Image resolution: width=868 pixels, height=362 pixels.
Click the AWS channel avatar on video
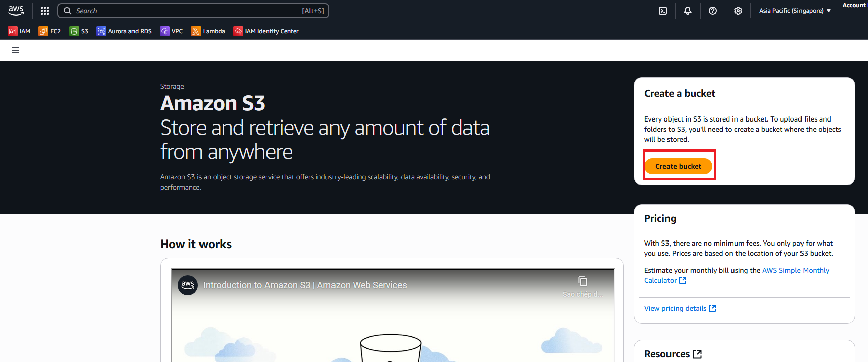188,285
